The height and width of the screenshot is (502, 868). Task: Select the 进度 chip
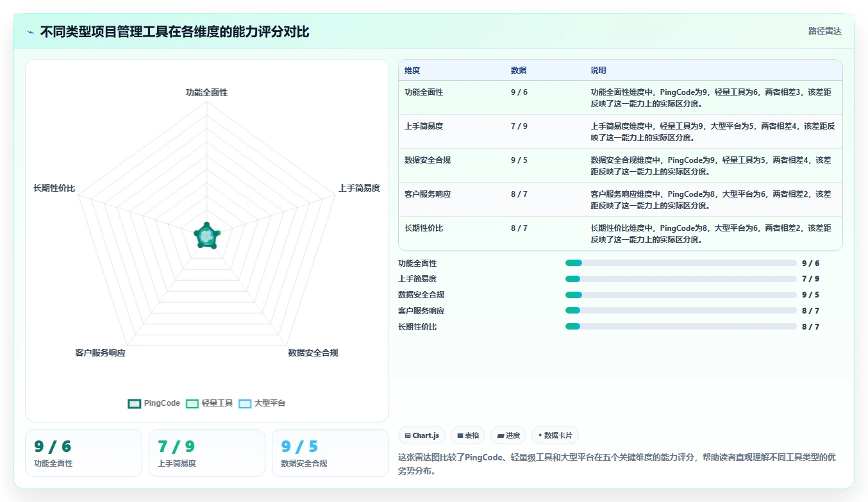[x=508, y=435]
